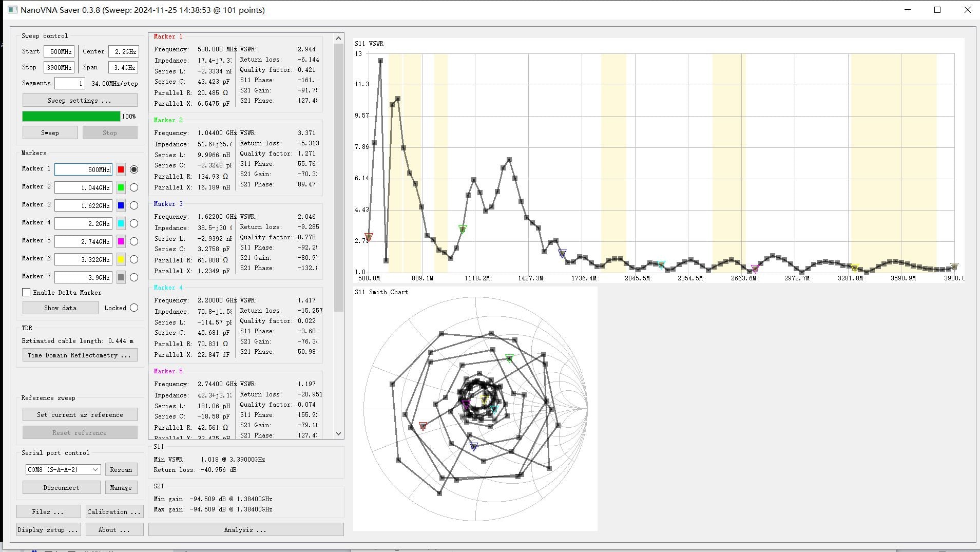Set current sweep as reference
This screenshot has height=552, width=980.
click(x=80, y=414)
